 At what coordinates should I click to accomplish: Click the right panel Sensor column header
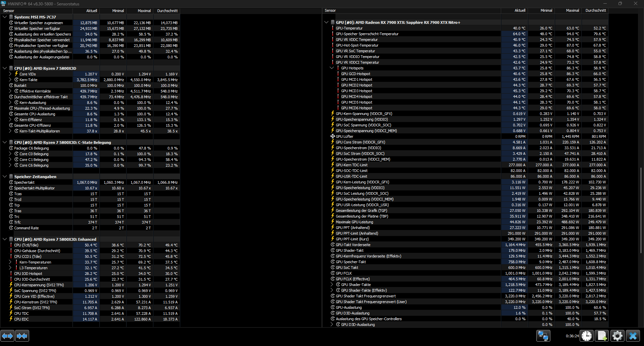[x=412, y=11]
